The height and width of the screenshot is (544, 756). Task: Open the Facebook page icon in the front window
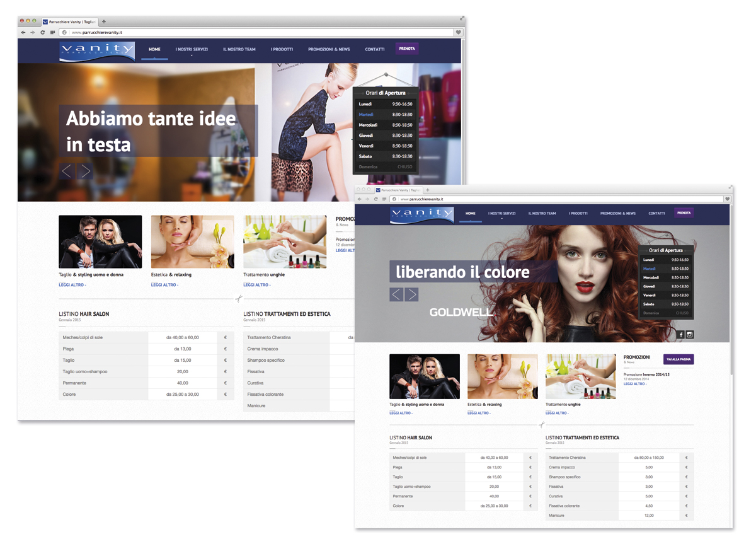coord(681,335)
